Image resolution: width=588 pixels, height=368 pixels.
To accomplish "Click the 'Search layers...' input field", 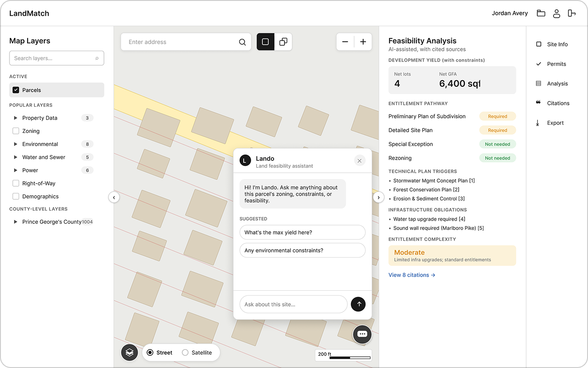I will [x=57, y=58].
